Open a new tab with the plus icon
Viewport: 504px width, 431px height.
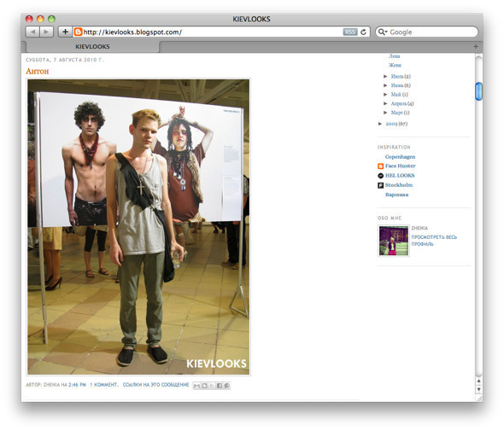tap(476, 47)
